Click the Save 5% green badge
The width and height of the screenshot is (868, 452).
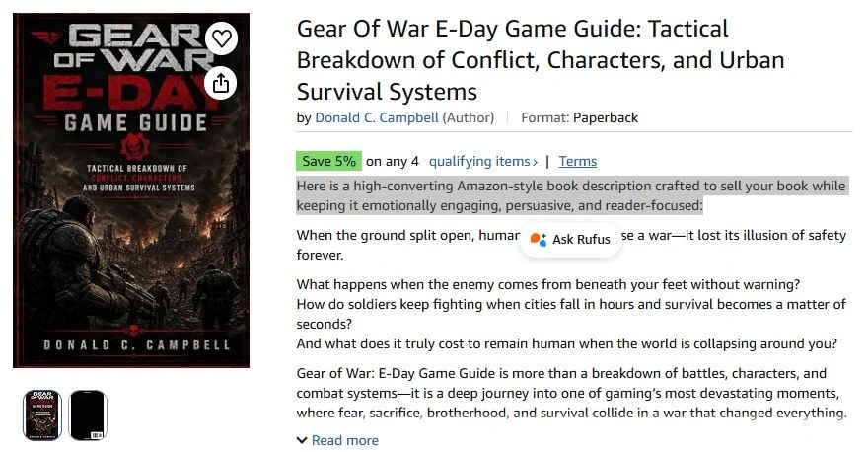328,161
